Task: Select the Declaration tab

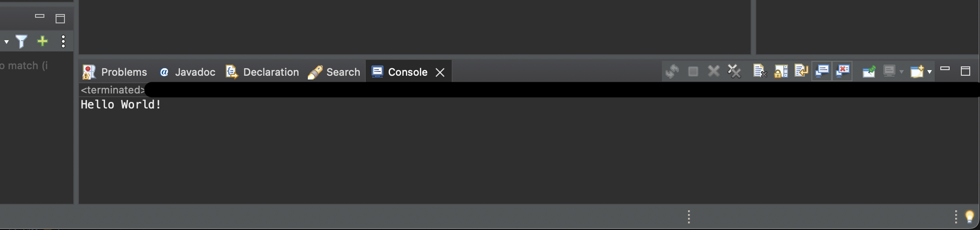Action: click(x=263, y=72)
